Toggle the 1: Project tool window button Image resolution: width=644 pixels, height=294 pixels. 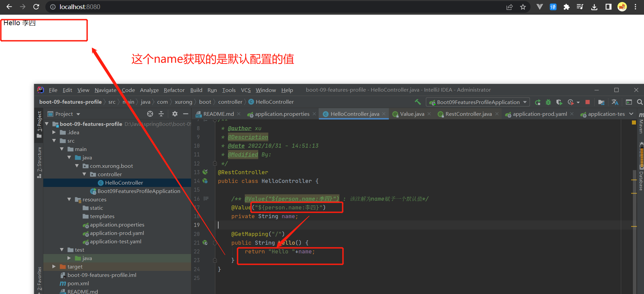coord(39,124)
